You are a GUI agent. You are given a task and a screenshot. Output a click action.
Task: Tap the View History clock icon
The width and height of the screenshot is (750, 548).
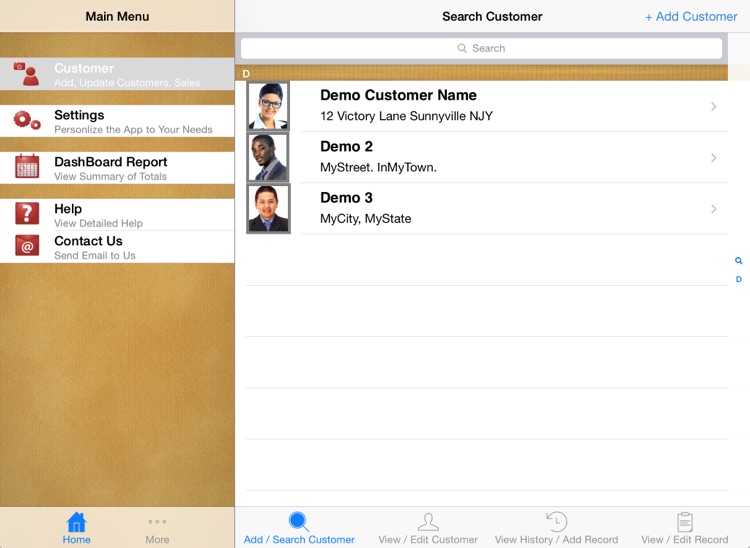pos(556,521)
